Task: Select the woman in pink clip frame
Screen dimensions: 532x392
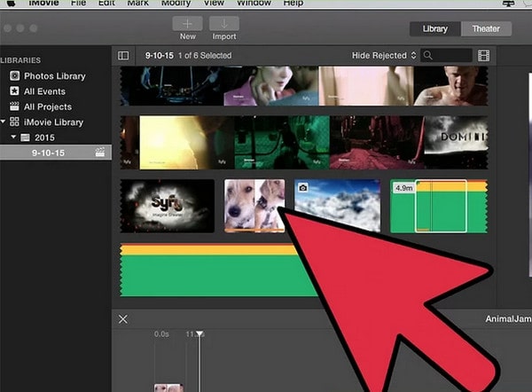Action: pos(271,86)
